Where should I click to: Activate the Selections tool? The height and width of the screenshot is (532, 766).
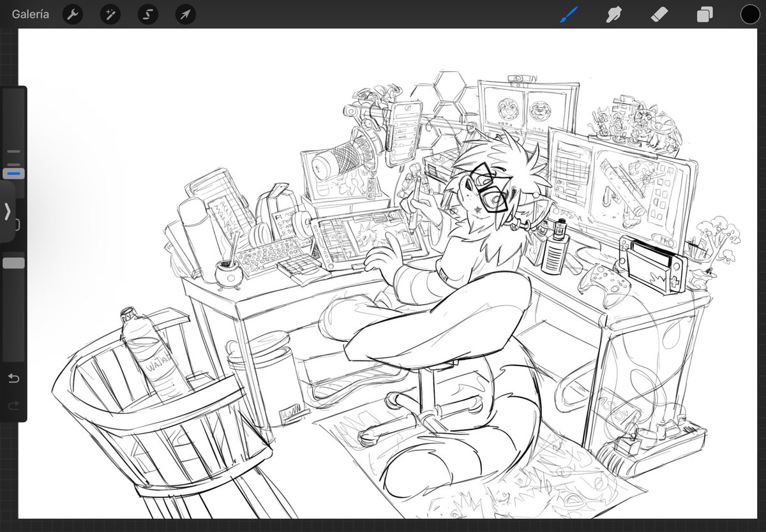[x=147, y=14]
